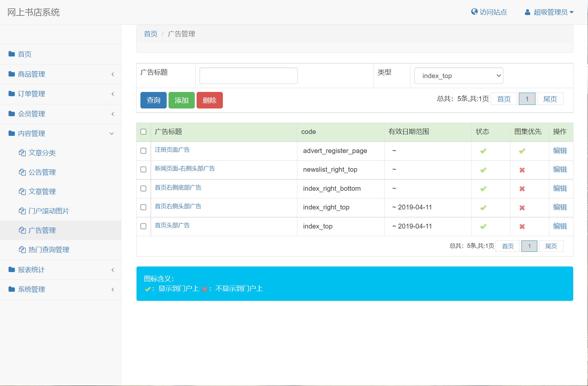Click the 公告管理 sidebar icon

click(22, 172)
